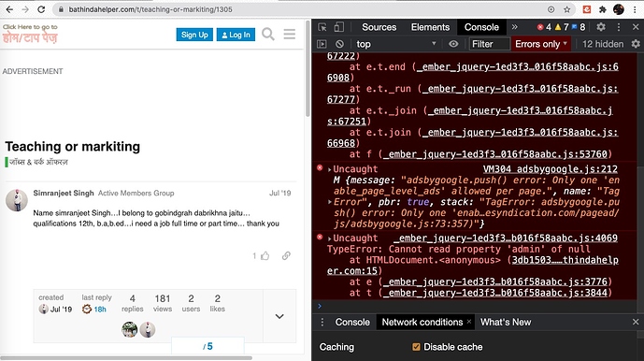Click the blue message count badge
Screen dimensions: 644x361
point(579,27)
